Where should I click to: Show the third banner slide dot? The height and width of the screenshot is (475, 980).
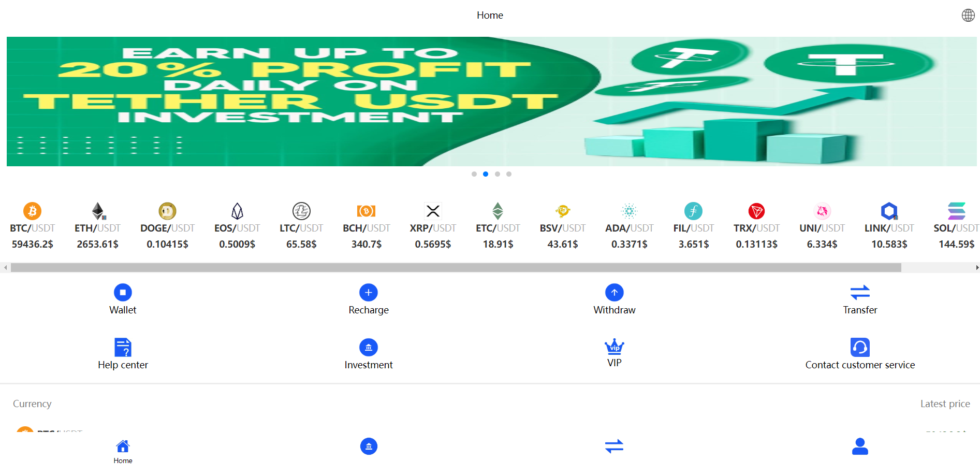498,174
